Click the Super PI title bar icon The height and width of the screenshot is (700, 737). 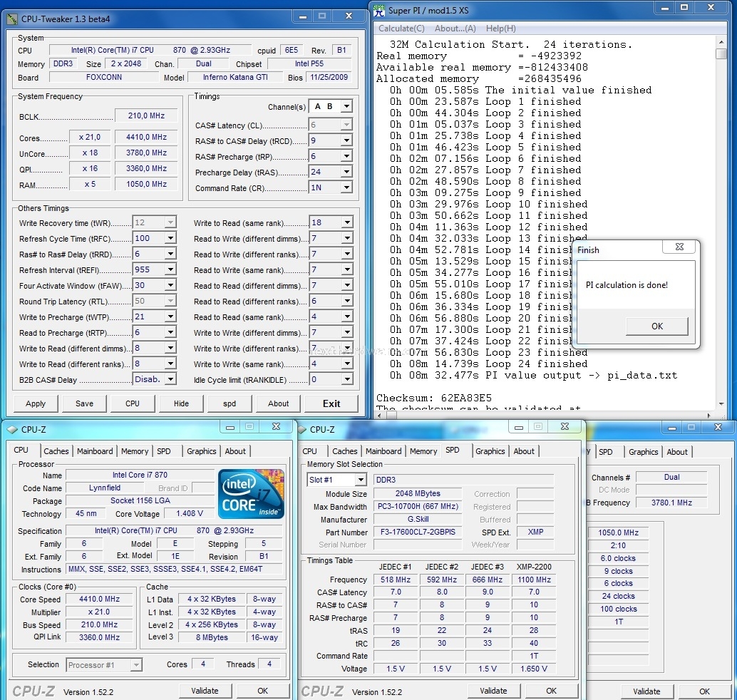tap(379, 11)
